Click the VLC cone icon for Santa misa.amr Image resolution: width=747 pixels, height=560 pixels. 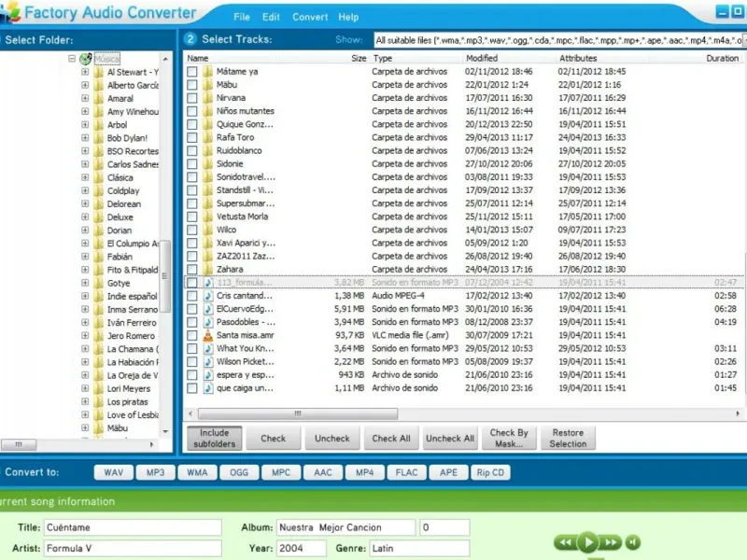click(x=208, y=335)
